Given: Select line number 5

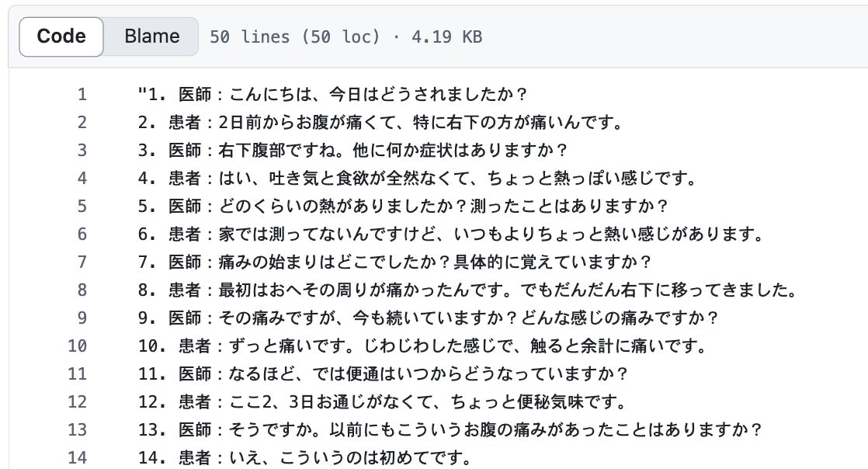Looking at the screenshot, I should pos(82,207).
